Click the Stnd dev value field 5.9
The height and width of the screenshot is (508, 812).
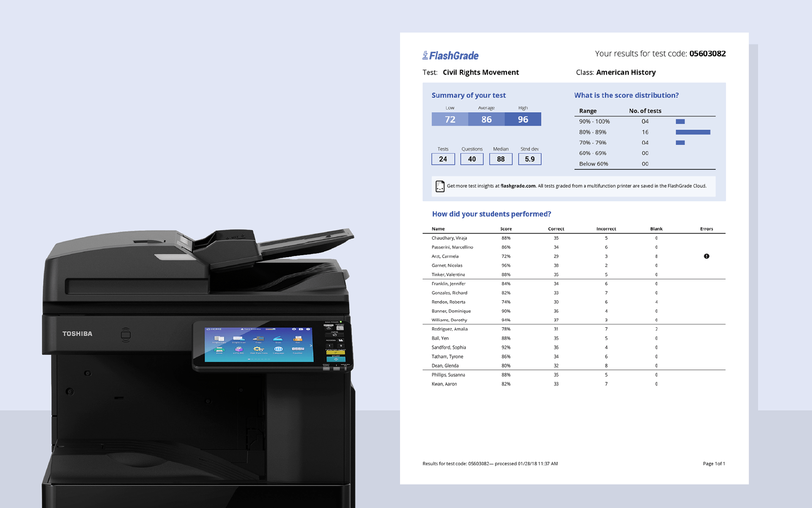[x=530, y=159]
